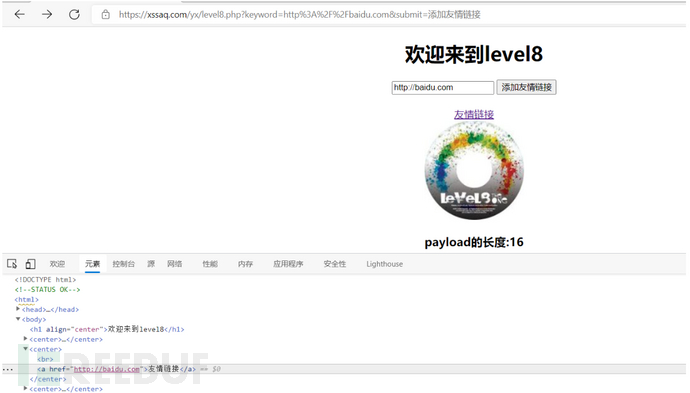690x393 pixels.
Task: Switch to the 控制台 tab
Action: click(124, 264)
